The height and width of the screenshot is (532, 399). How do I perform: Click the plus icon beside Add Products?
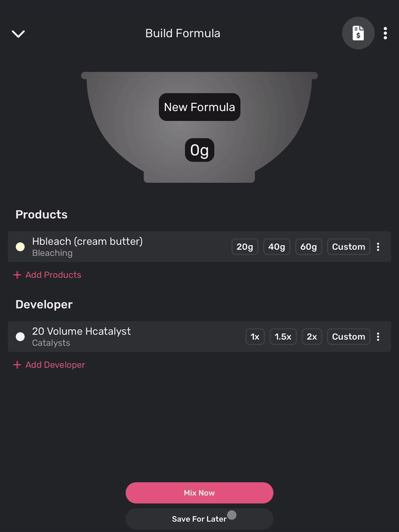tap(17, 275)
